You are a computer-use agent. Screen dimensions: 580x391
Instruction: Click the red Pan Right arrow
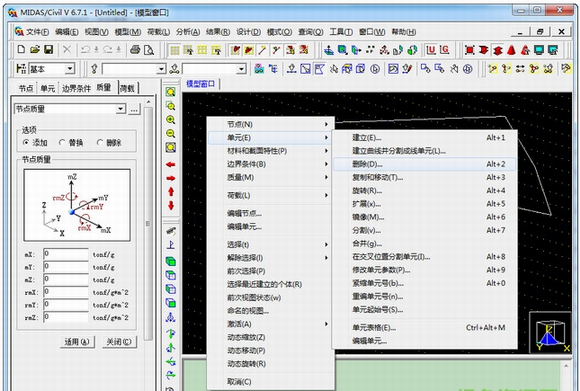click(171, 178)
